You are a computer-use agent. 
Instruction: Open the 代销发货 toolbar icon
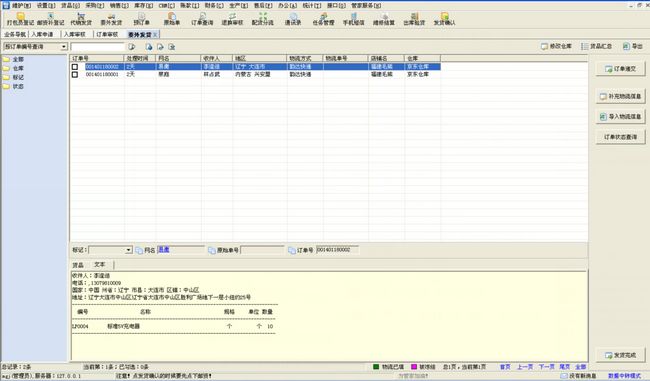pos(81,19)
